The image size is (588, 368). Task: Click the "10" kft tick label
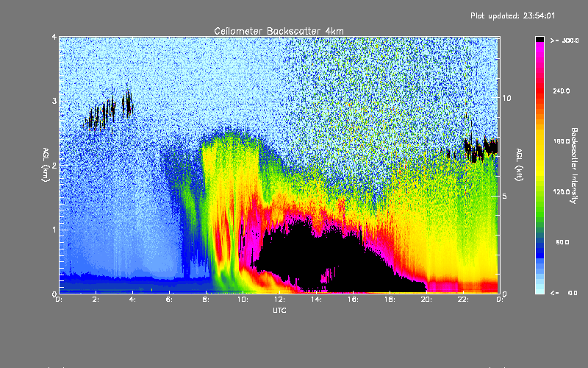506,99
